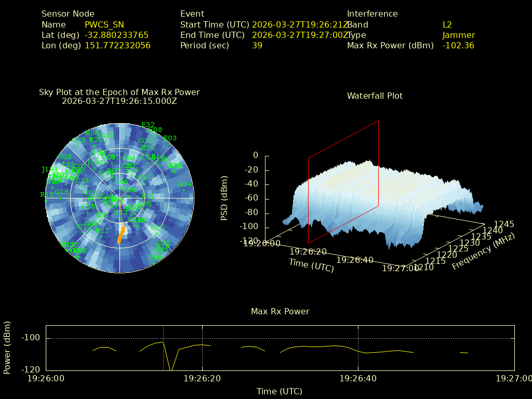This screenshot has height=399, width=532.
Task: Click the Jammer interference type value
Action: click(x=458, y=35)
